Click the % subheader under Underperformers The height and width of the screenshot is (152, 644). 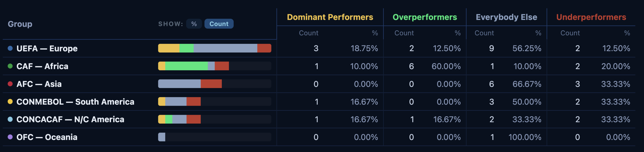click(627, 33)
